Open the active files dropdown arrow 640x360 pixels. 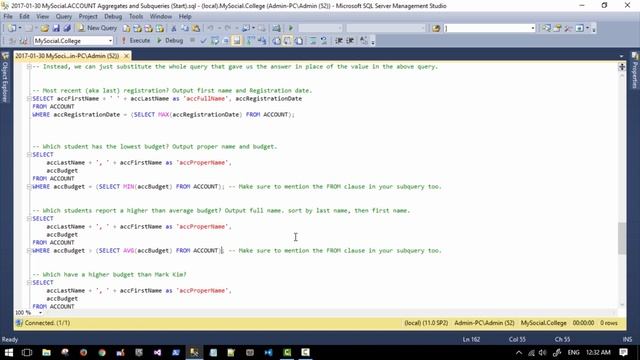pos(621,56)
